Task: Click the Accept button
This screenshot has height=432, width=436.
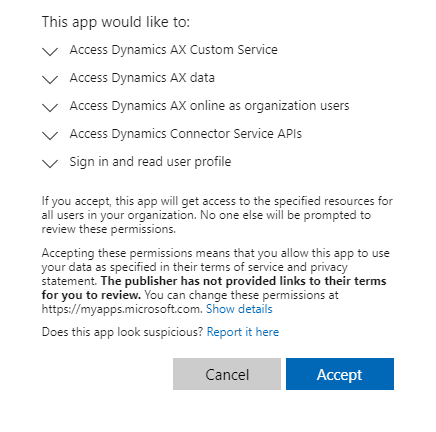Action: click(x=340, y=374)
